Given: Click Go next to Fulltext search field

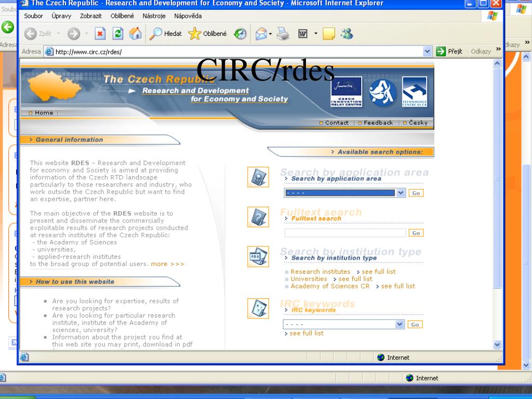Looking at the screenshot, I should pyautogui.click(x=416, y=233).
